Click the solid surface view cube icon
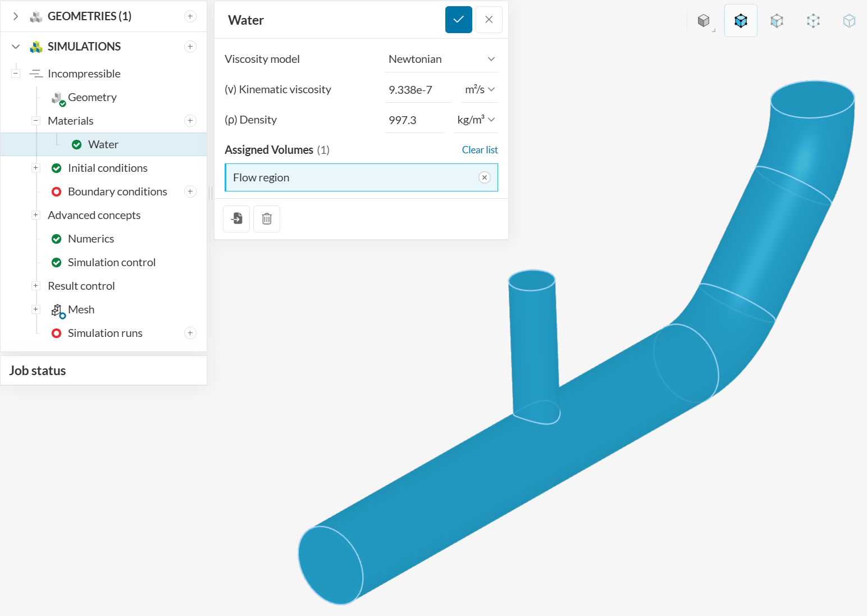 tap(704, 21)
